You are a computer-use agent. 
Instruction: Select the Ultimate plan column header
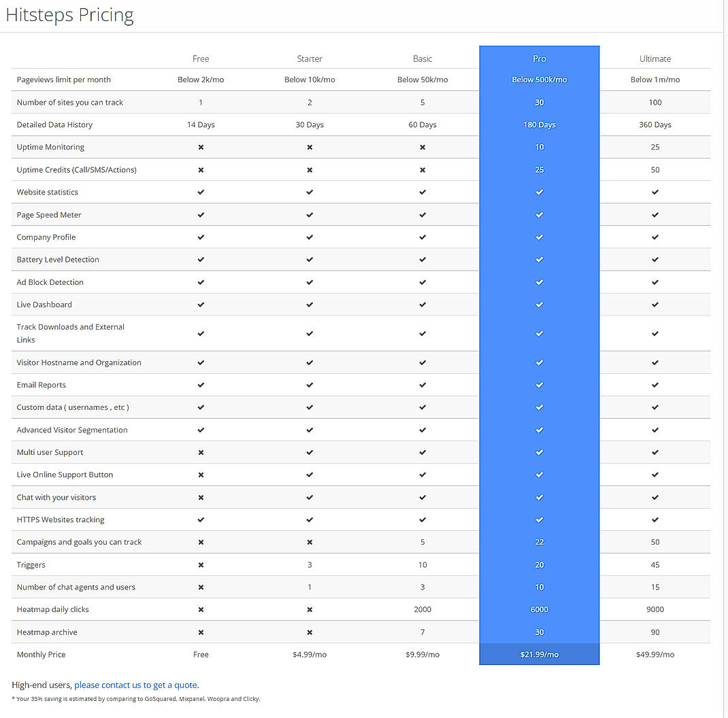[x=655, y=58]
